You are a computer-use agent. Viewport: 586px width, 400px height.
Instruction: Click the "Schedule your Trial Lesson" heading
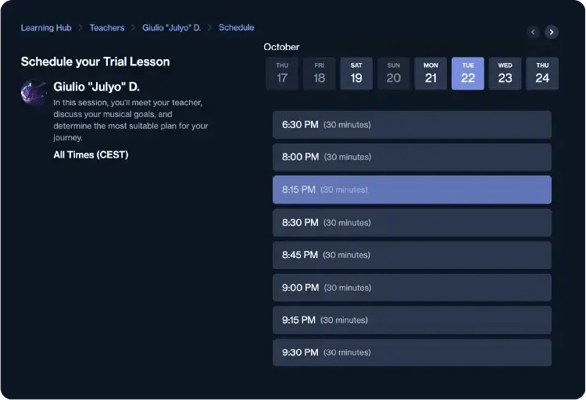click(x=95, y=62)
